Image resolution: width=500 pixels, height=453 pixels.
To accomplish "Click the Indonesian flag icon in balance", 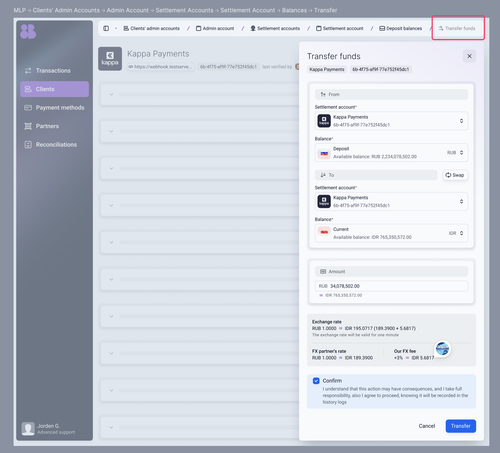I will 324,232.
